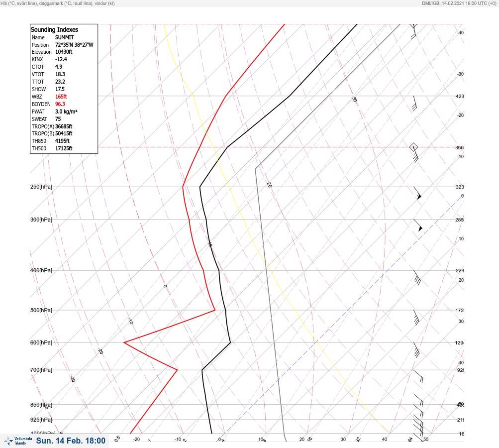Click the diamond tropopause marker on wind column
This screenshot has height=448, width=499.
pyautogui.click(x=413, y=147)
